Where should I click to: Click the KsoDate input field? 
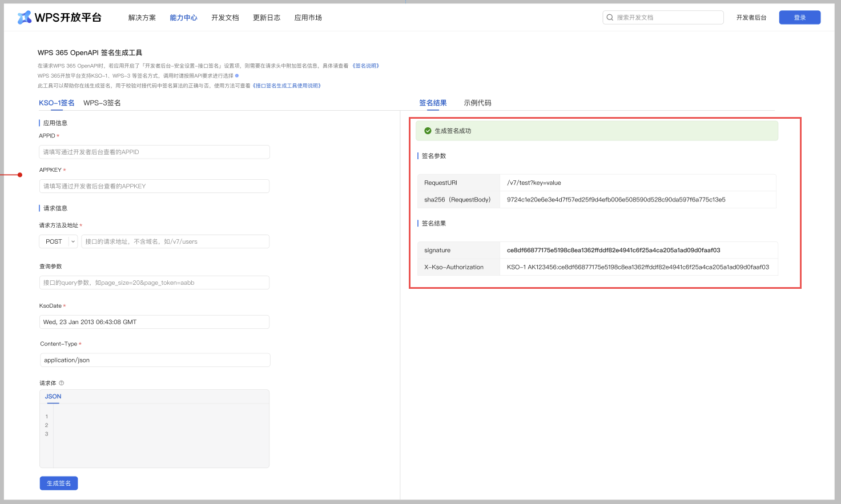tap(154, 322)
